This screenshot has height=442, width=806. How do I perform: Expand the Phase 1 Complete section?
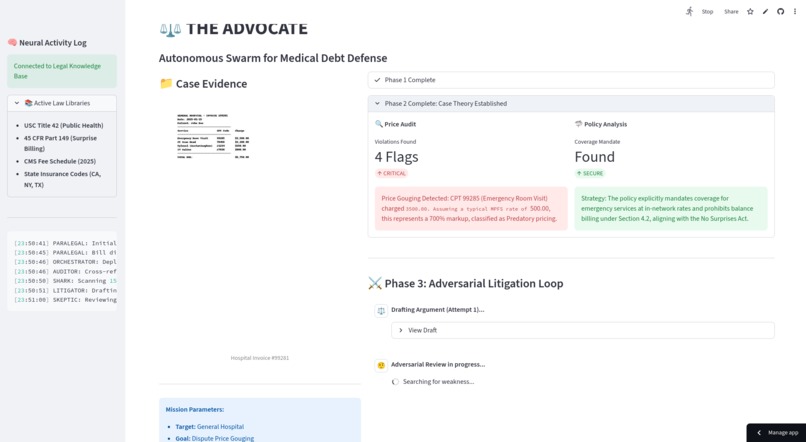(x=571, y=80)
